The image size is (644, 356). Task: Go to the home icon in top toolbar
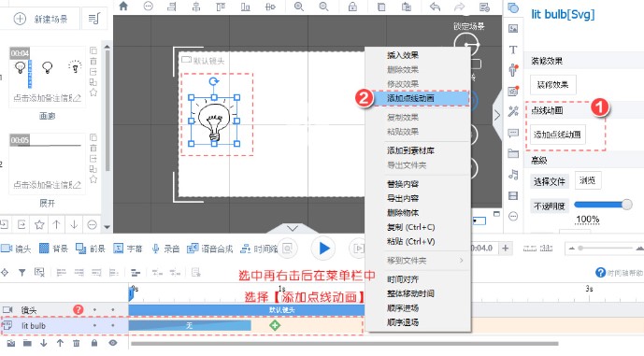pyautogui.click(x=123, y=7)
